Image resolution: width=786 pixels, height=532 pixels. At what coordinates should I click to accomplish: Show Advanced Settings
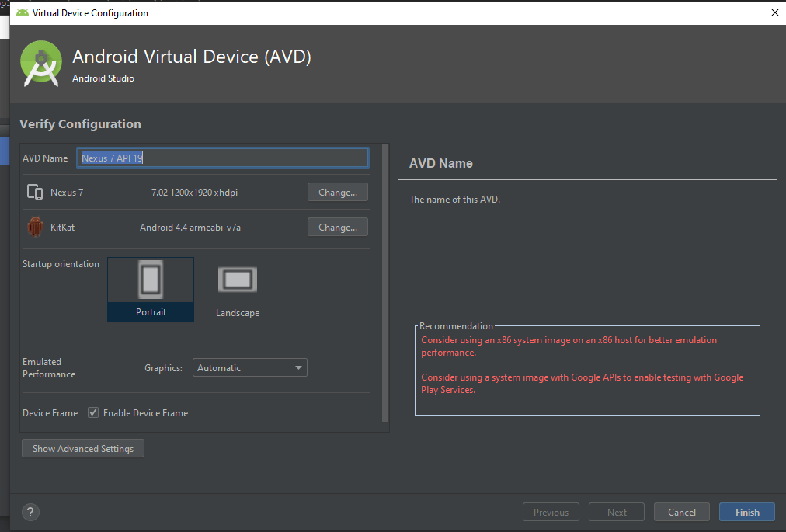[x=83, y=448]
